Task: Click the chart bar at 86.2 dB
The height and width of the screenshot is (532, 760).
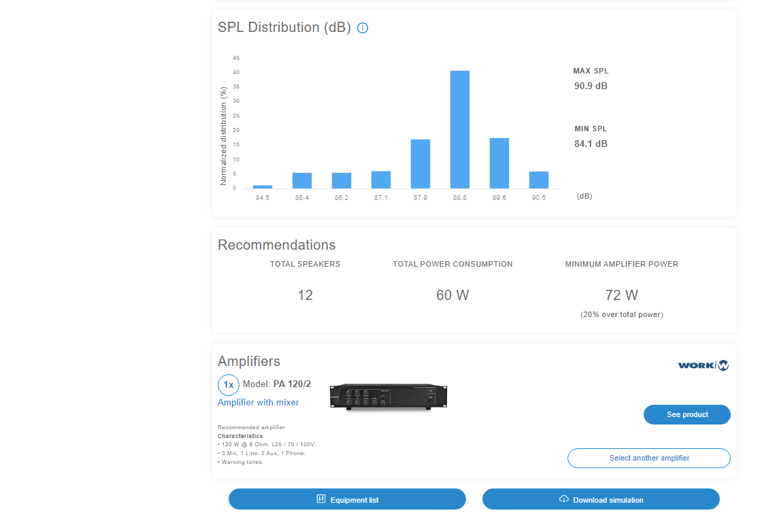Action: (x=342, y=180)
